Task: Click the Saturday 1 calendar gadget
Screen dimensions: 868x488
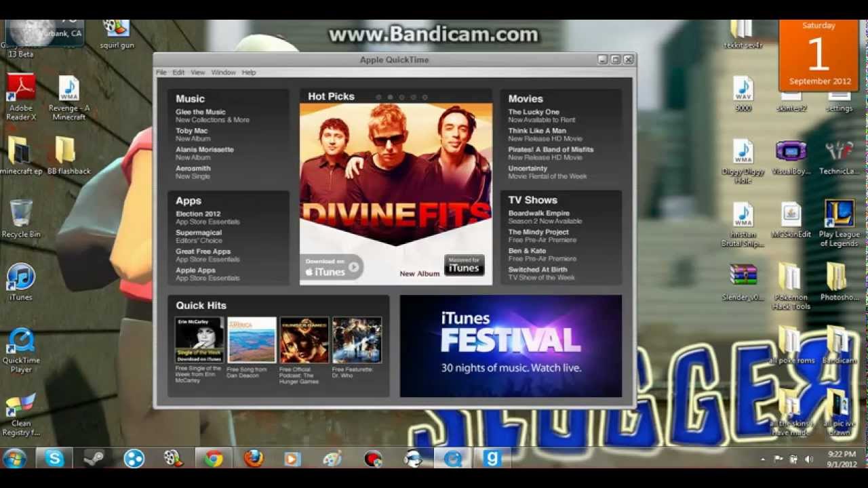Action: pos(818,55)
